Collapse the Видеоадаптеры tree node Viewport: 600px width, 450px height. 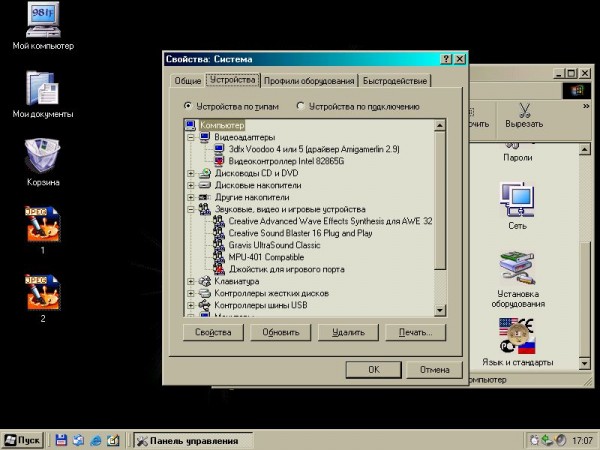pyautogui.click(x=191, y=137)
